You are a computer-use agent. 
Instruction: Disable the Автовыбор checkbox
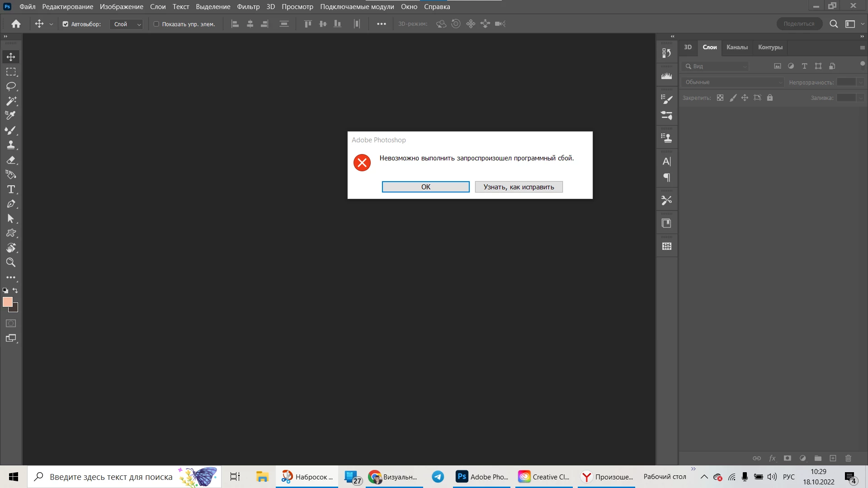pyautogui.click(x=66, y=24)
